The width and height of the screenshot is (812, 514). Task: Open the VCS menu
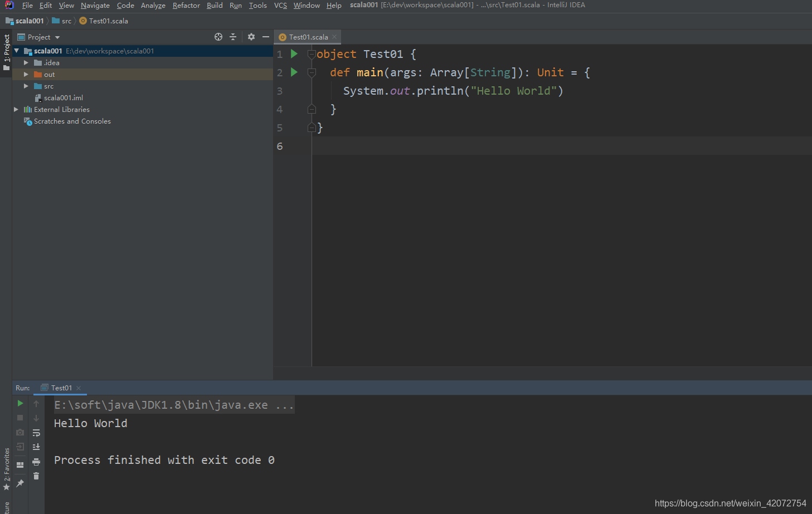[x=280, y=6]
